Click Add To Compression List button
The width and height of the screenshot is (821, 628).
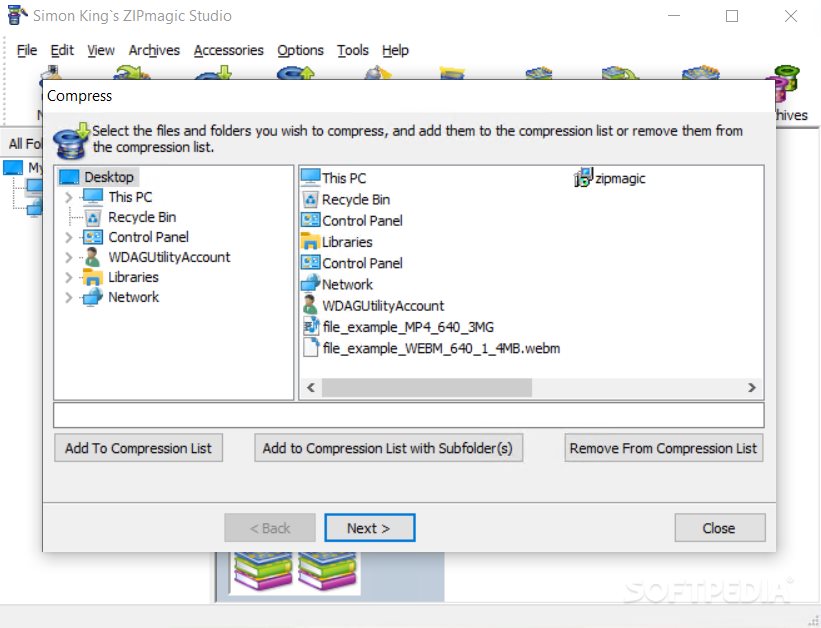[138, 448]
